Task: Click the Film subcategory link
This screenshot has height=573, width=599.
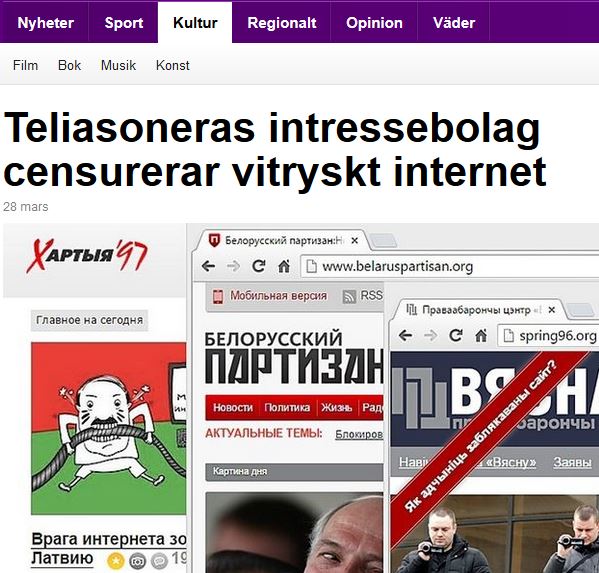Action: click(25, 65)
